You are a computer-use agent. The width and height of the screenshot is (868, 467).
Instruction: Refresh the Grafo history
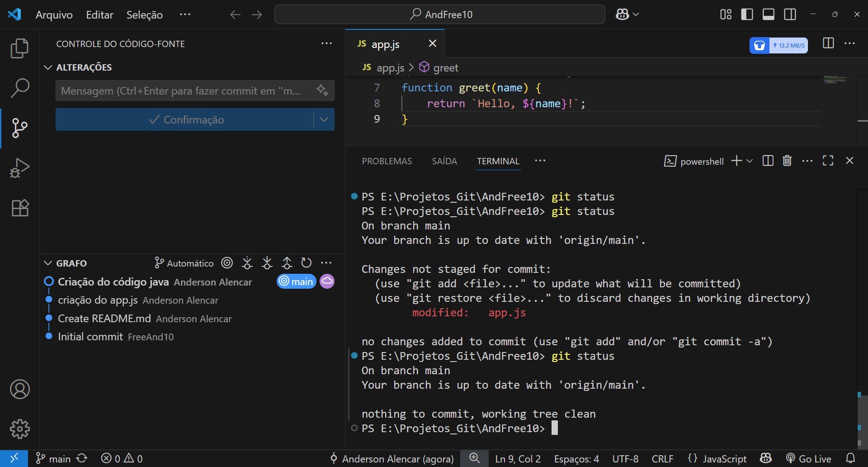click(x=307, y=263)
